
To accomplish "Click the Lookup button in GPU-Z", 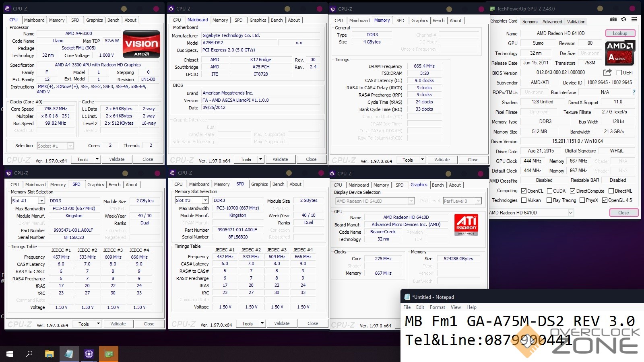I will (620, 33).
